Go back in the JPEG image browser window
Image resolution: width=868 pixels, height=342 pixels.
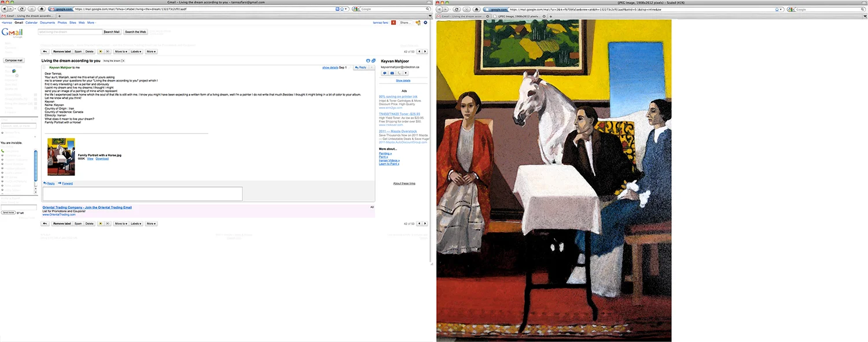(x=439, y=9)
